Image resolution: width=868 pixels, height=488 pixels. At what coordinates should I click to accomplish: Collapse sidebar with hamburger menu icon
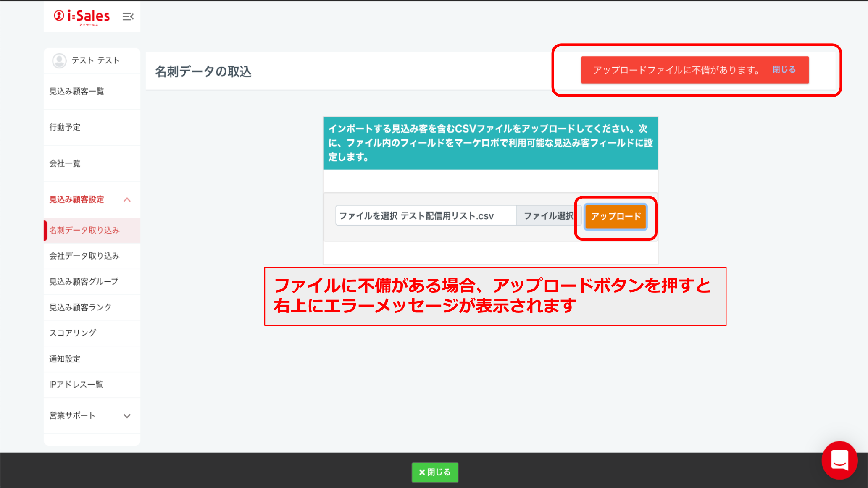pos(128,17)
